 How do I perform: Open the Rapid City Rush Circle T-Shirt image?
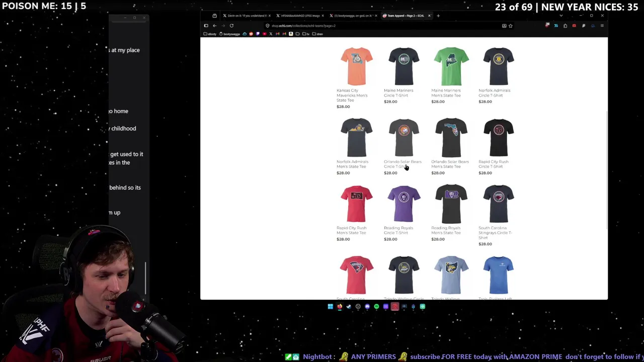499,137
